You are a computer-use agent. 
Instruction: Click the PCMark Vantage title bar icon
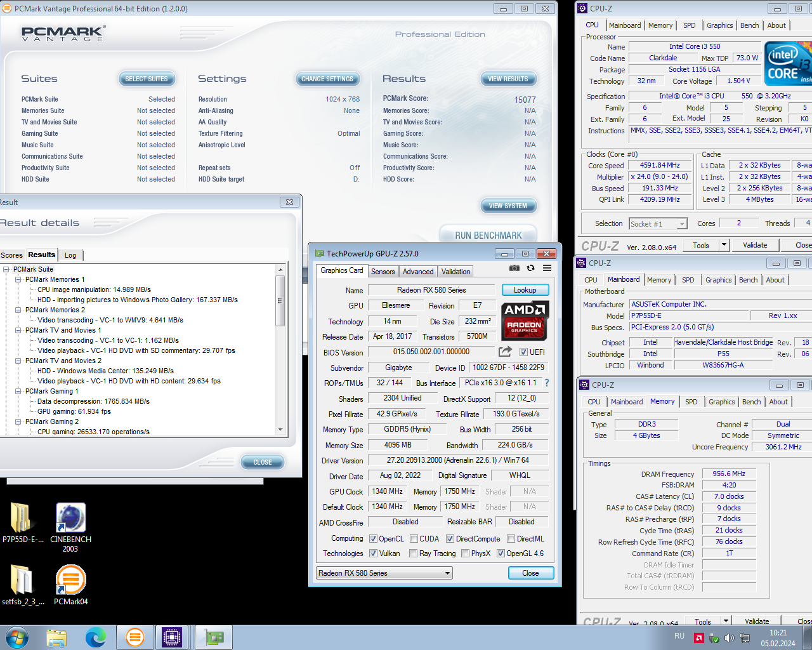point(8,9)
